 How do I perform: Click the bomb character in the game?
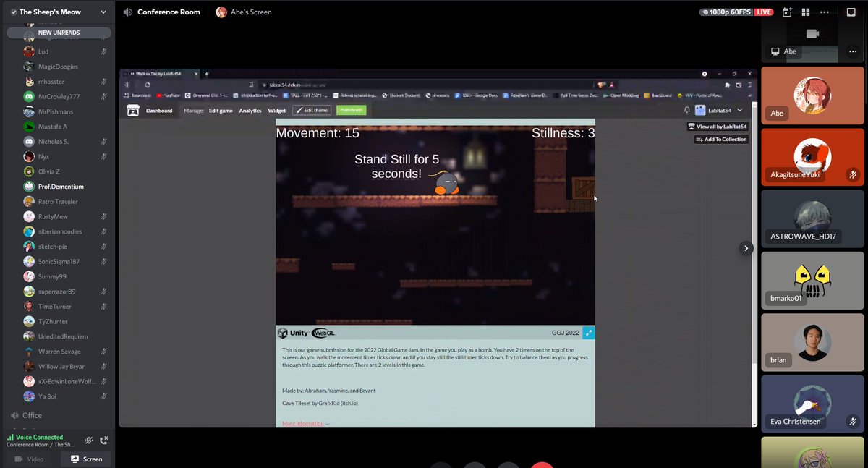[x=446, y=184]
